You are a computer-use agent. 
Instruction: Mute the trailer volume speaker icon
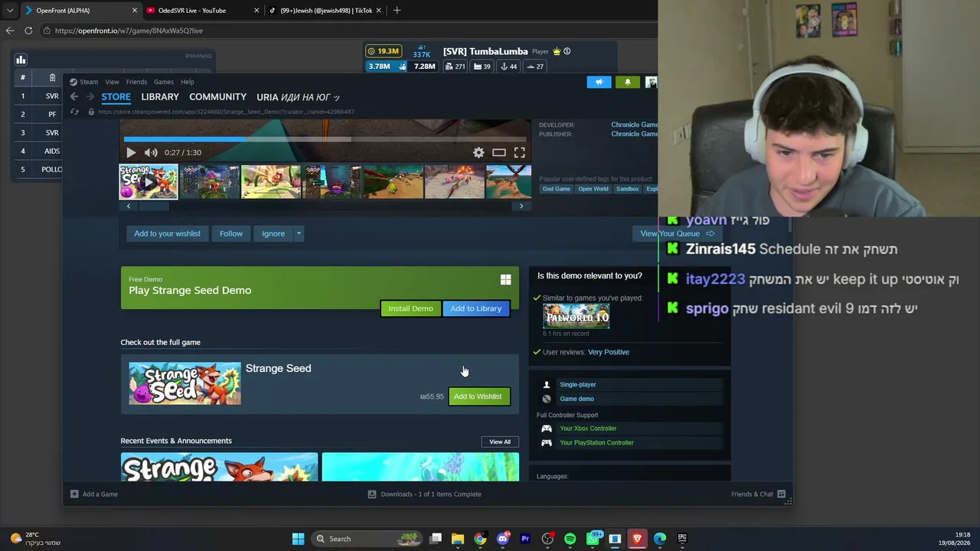[151, 152]
